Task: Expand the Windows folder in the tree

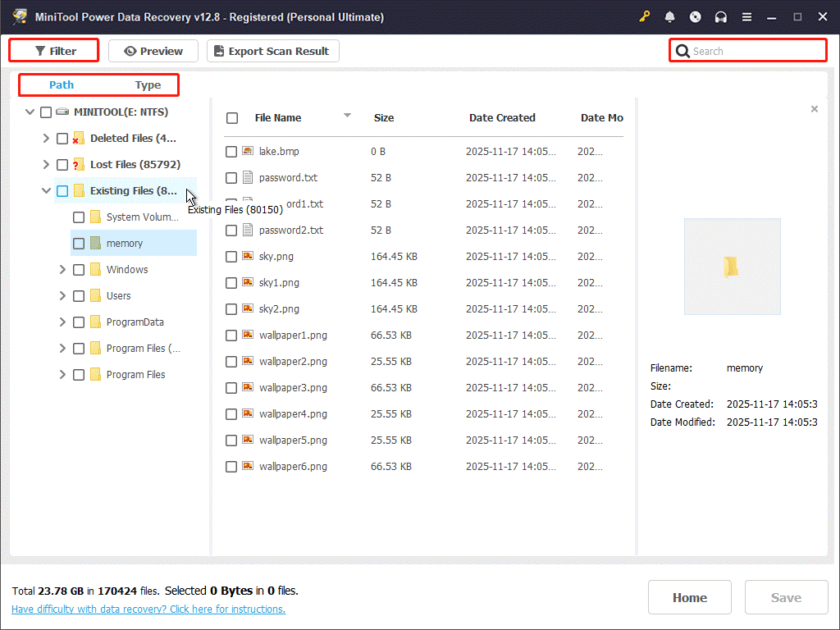Action: coord(62,269)
